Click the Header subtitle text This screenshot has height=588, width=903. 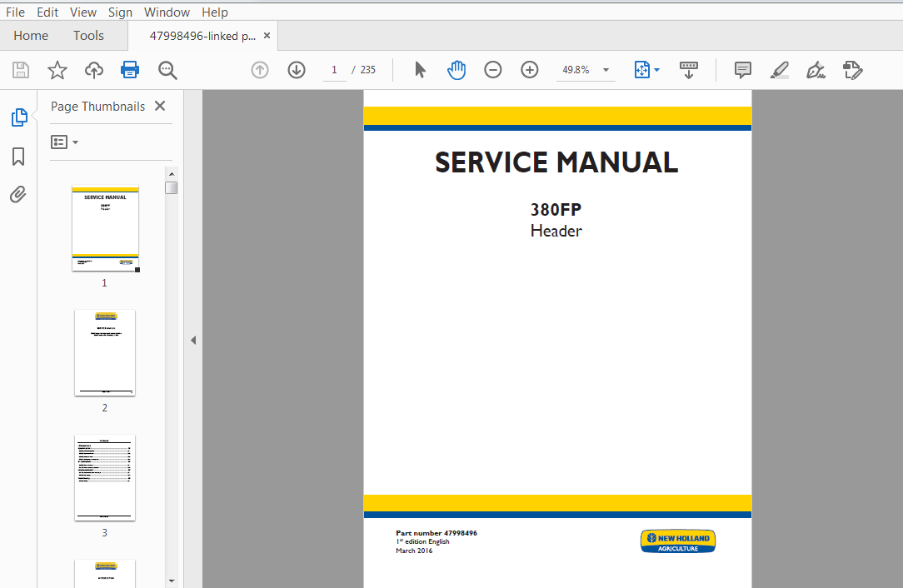pyautogui.click(x=556, y=231)
